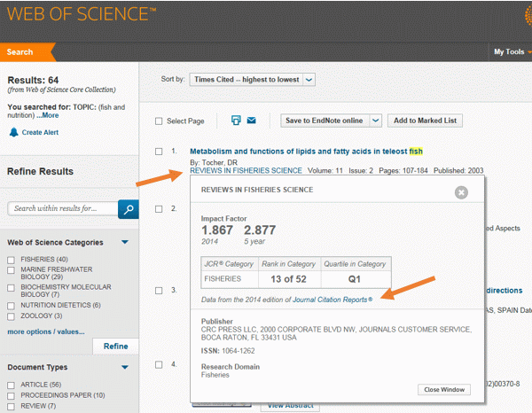
Task: Click Save to EndNote online button
Action: [325, 121]
